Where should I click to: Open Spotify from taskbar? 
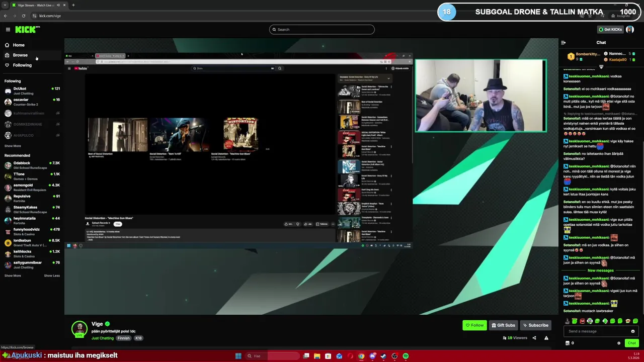(406, 356)
